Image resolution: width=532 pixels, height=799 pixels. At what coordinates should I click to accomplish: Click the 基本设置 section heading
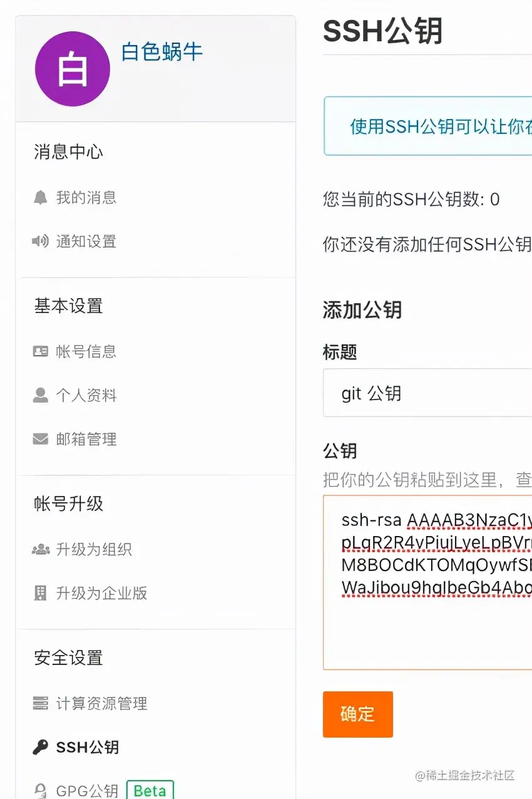click(68, 306)
